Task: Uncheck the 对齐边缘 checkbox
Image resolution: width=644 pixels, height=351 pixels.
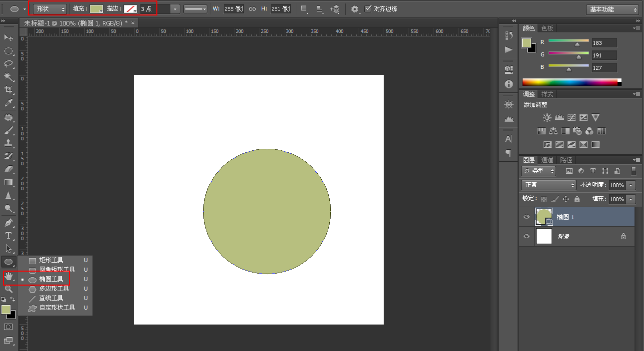Action: tap(368, 9)
